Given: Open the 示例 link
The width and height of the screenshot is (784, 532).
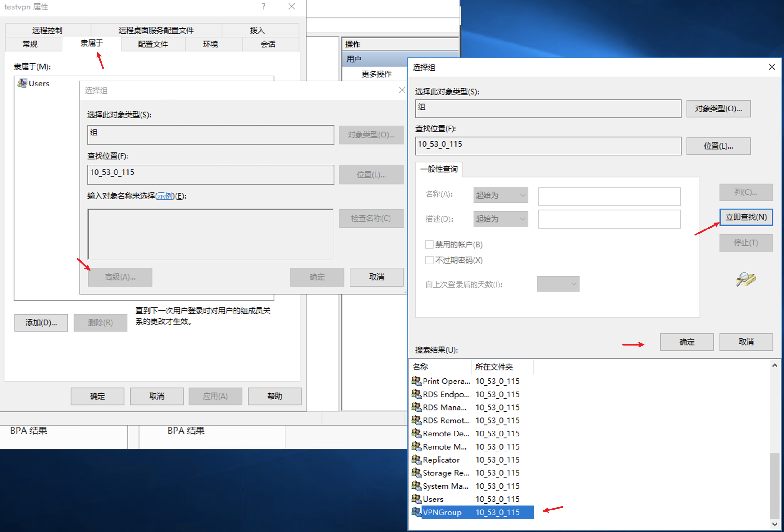Looking at the screenshot, I should coord(165,196).
